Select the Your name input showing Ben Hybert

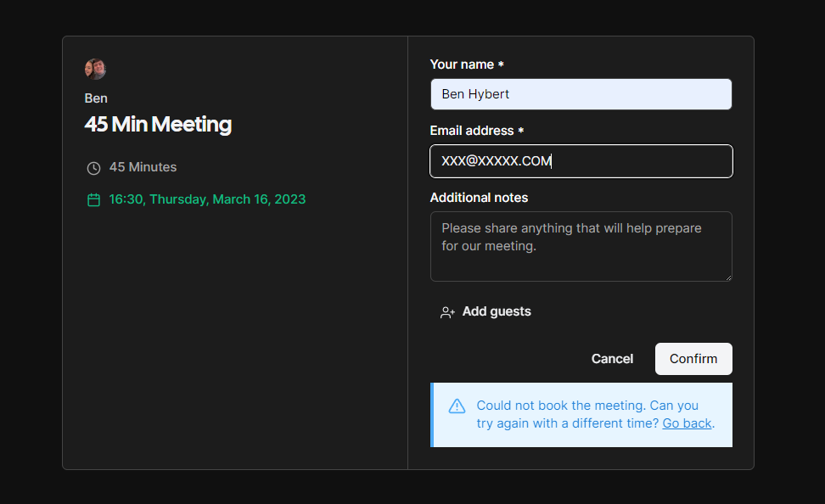581,94
